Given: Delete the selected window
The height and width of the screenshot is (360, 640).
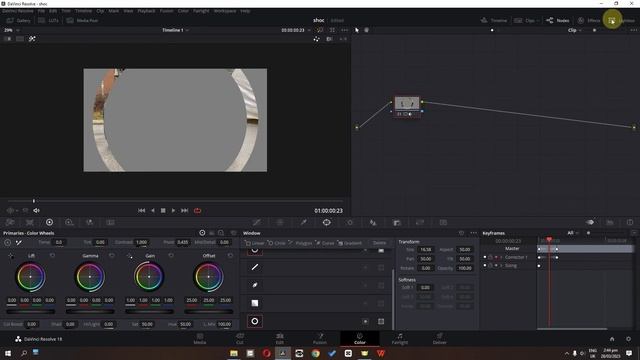Looking at the screenshot, I should coord(379,243).
